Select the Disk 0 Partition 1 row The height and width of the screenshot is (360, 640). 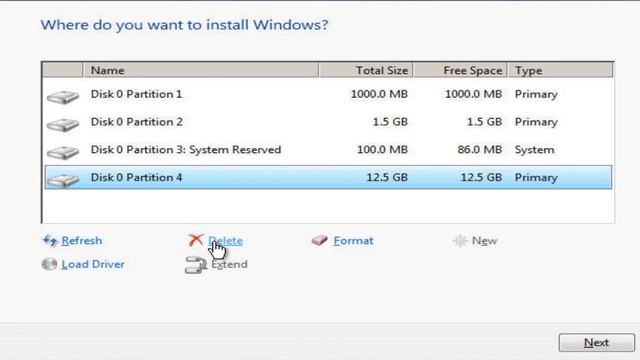click(328, 94)
